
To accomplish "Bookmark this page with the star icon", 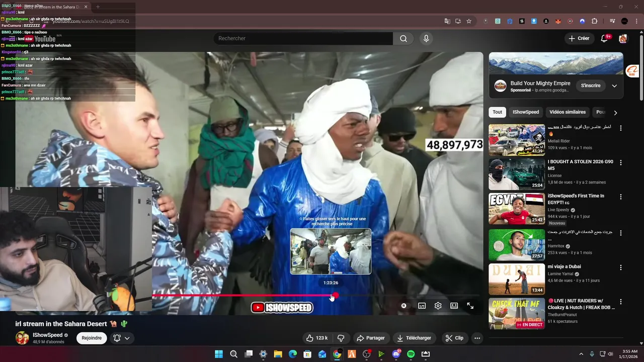I will 469,21.
